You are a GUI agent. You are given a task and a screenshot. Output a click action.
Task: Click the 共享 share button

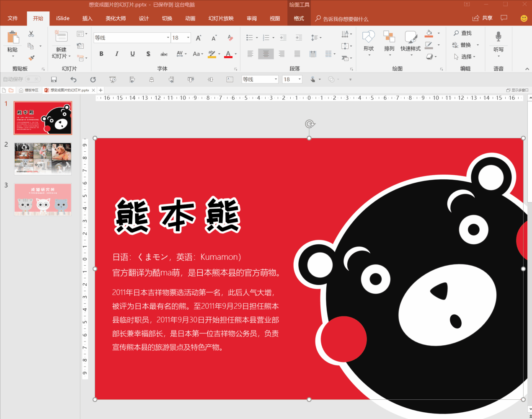[482, 18]
